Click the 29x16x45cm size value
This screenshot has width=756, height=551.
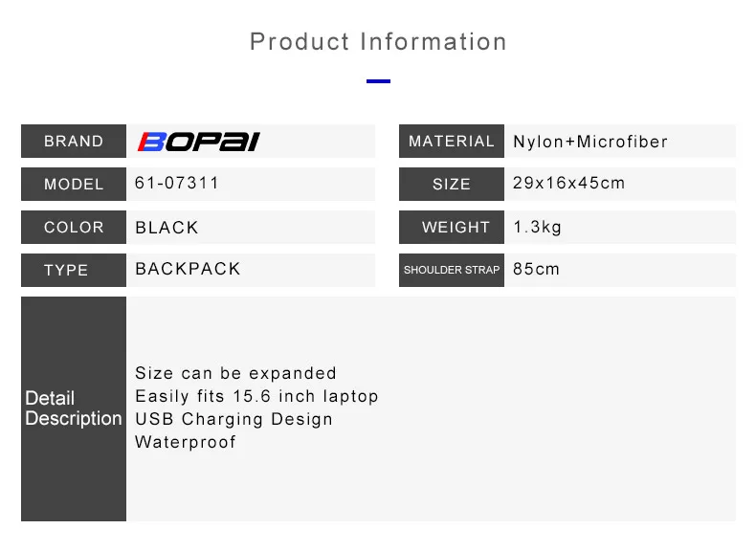pos(569,183)
